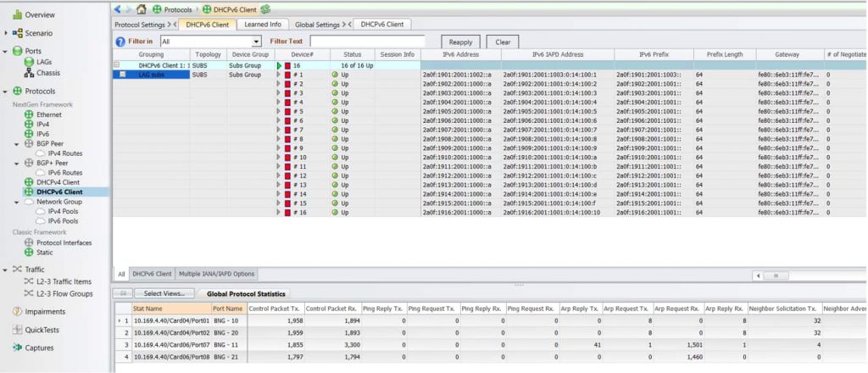Select Global Settings DHCPv6 Client tab
The image size is (868, 373).
click(382, 25)
